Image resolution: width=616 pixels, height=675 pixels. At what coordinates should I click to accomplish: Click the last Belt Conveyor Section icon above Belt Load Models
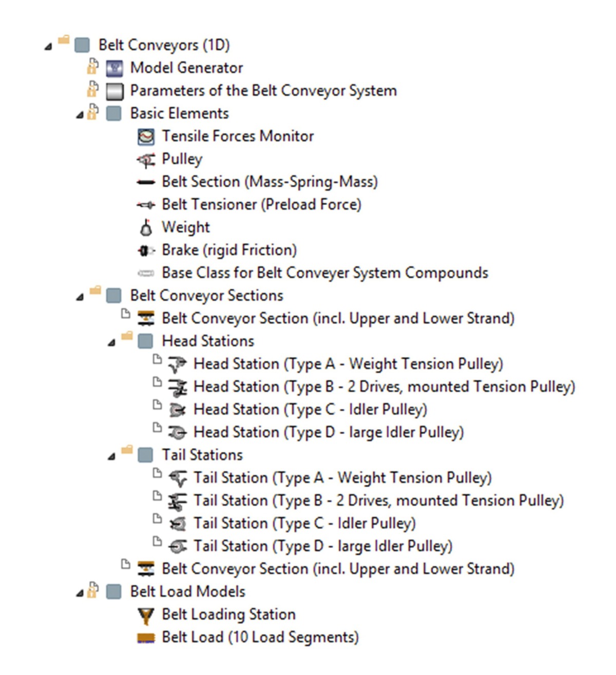[x=146, y=569]
